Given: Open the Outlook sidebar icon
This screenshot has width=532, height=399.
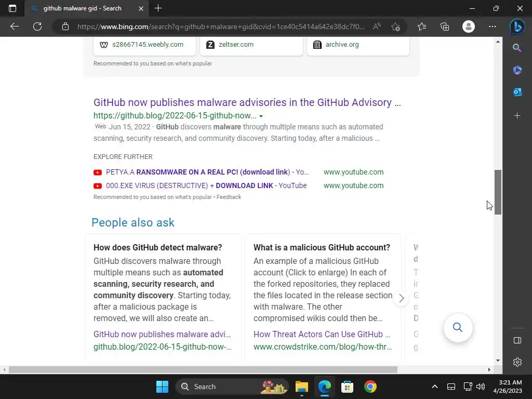Looking at the screenshot, I should (517, 92).
